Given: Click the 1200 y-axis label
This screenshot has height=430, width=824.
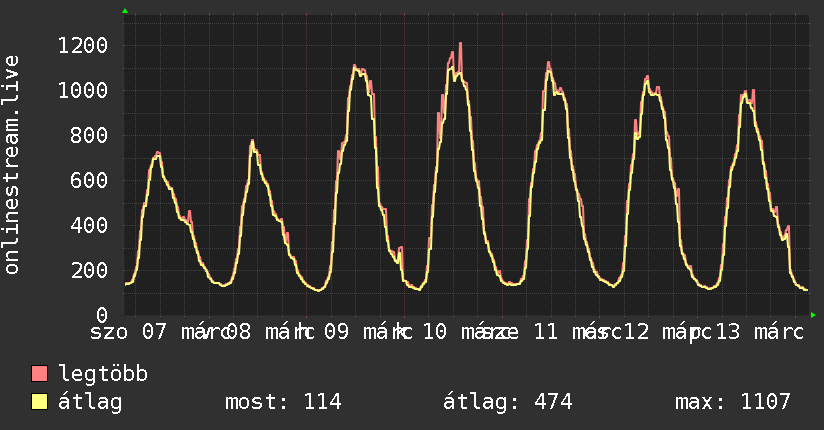Looking at the screenshot, I should (x=83, y=46).
